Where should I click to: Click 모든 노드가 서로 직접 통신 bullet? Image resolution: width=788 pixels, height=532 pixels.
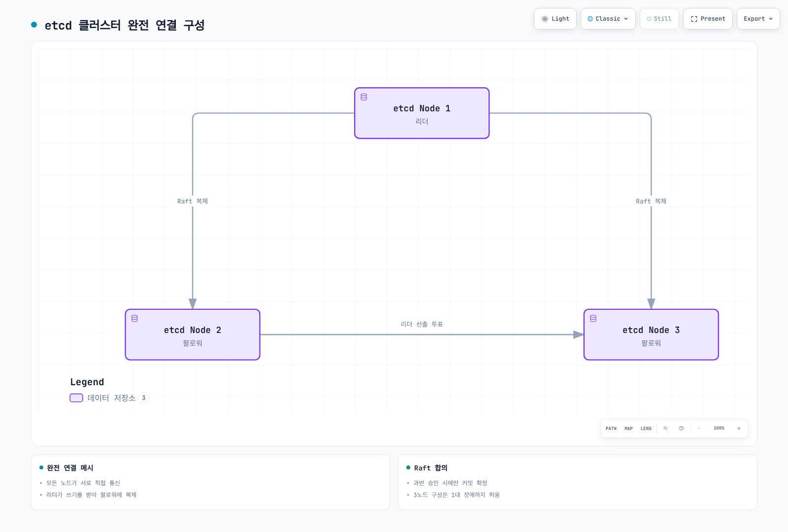[x=83, y=483]
